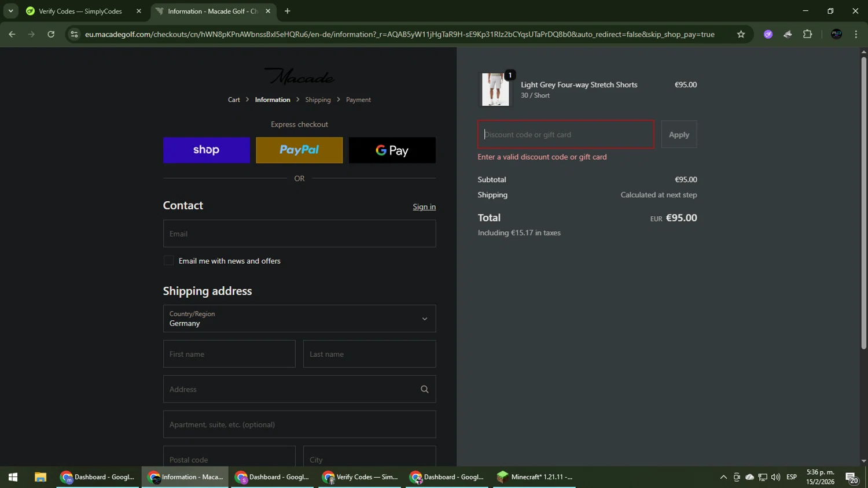The height and width of the screenshot is (488, 868).
Task: Switch to the first Dashboard - Google taskbar window
Action: pyautogui.click(x=98, y=477)
